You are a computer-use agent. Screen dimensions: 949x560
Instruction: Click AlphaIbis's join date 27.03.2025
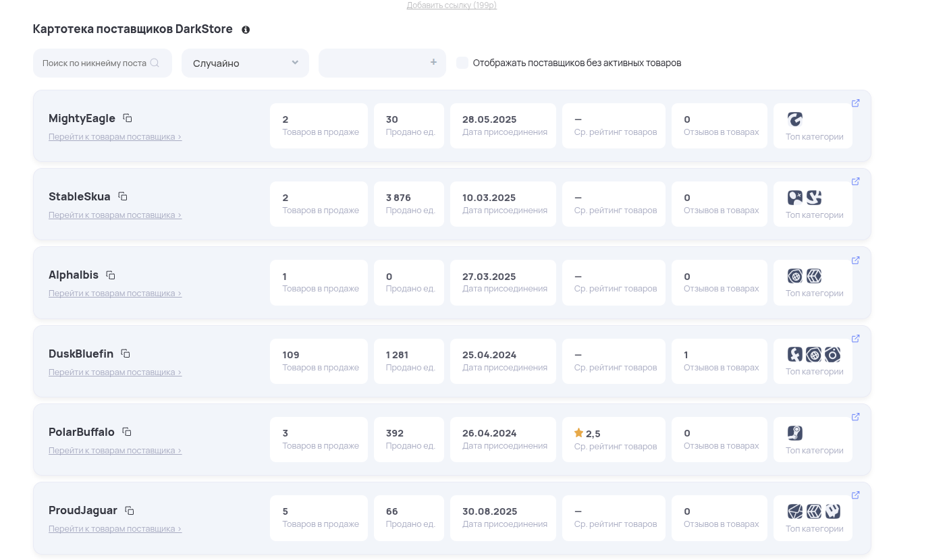click(489, 277)
